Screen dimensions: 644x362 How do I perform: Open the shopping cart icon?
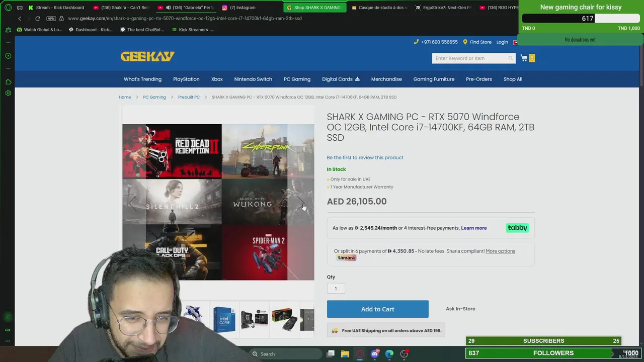coord(524,58)
